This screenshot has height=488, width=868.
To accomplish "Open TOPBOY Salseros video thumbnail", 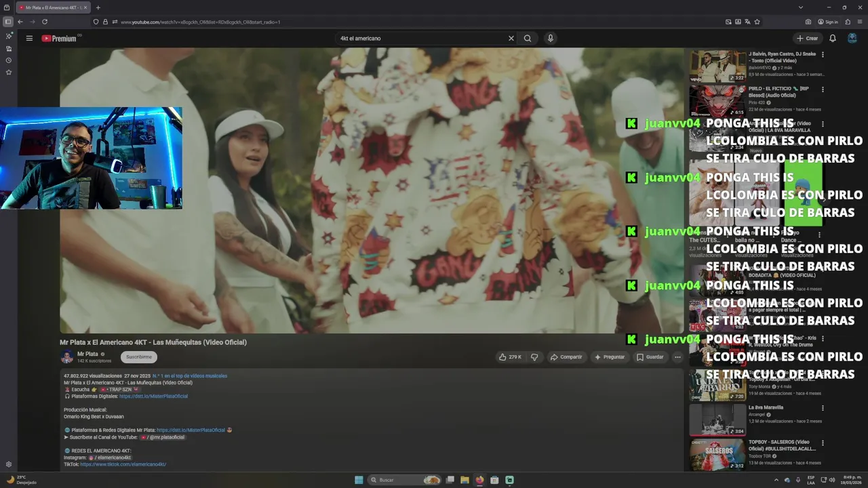I will 717,454.
